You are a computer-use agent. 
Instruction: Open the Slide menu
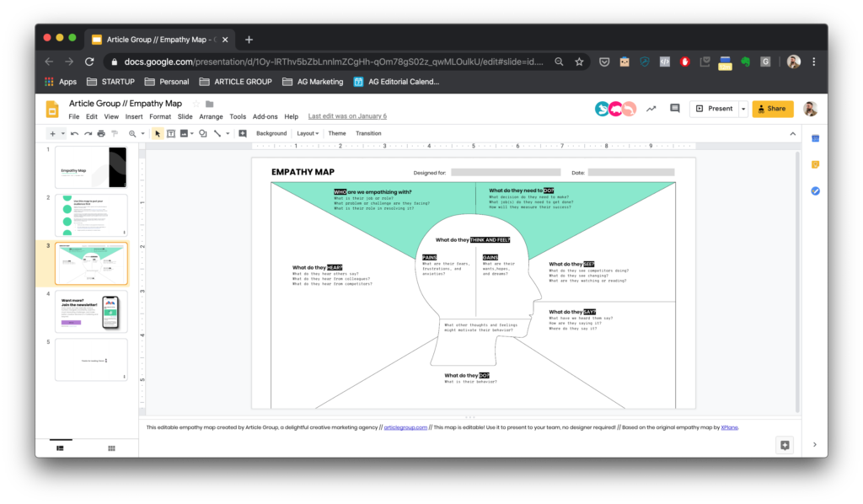[185, 116]
